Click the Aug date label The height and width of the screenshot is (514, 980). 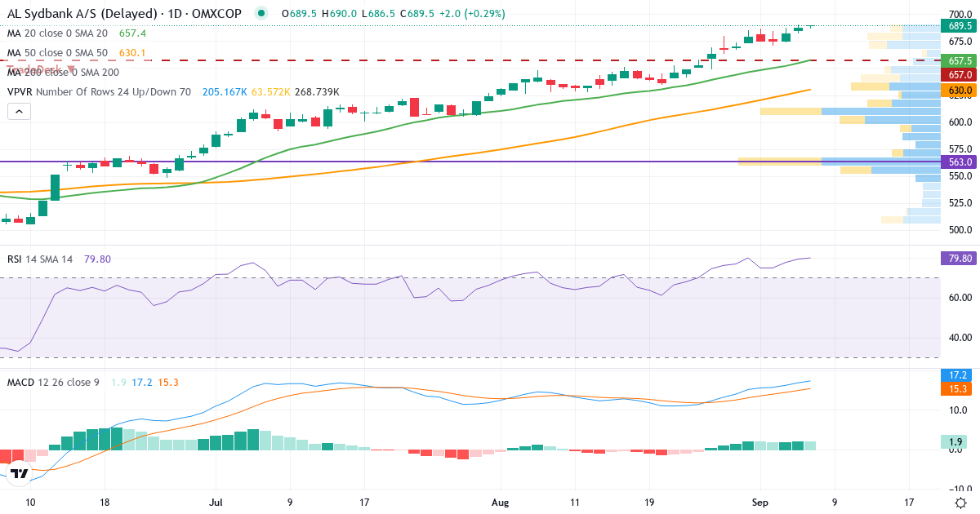pos(502,503)
